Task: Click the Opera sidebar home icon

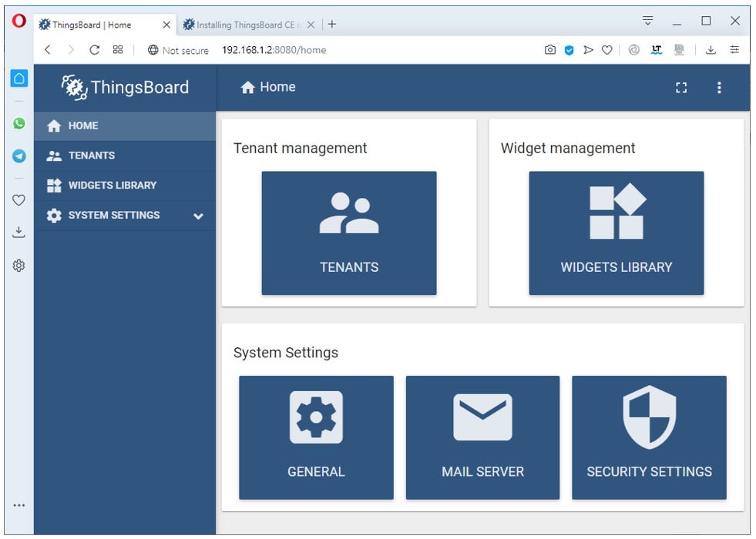Action: coord(18,79)
